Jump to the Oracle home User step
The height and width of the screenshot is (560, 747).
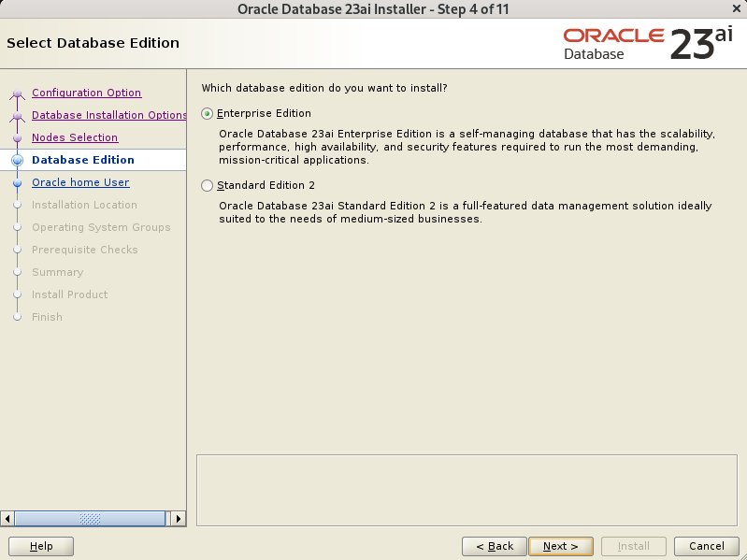[80, 182]
